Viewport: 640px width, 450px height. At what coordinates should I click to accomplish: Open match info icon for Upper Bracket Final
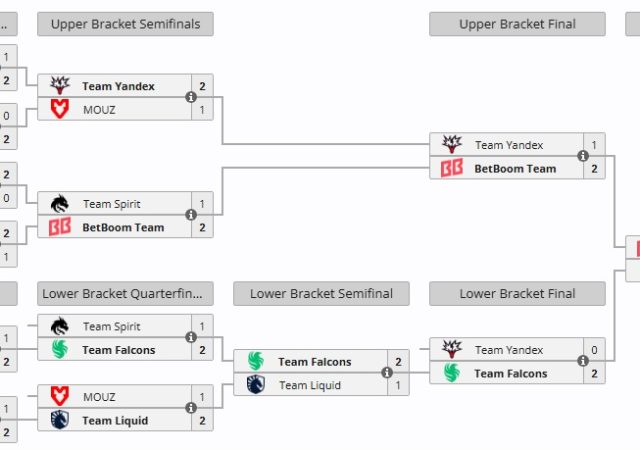tap(582, 156)
